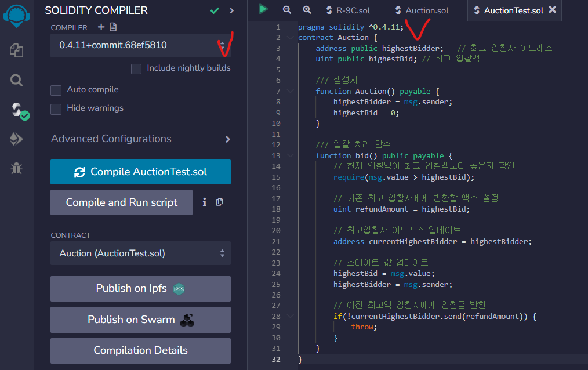Open Compilation Details
The image size is (588, 370).
(x=141, y=351)
